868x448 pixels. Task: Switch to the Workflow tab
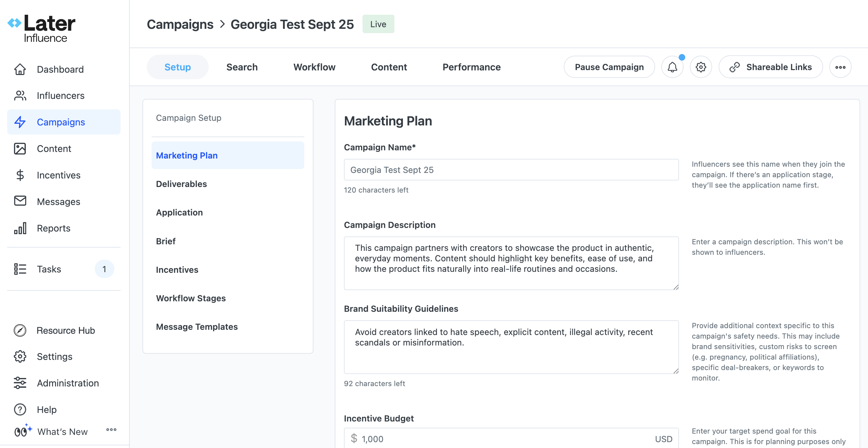(314, 67)
